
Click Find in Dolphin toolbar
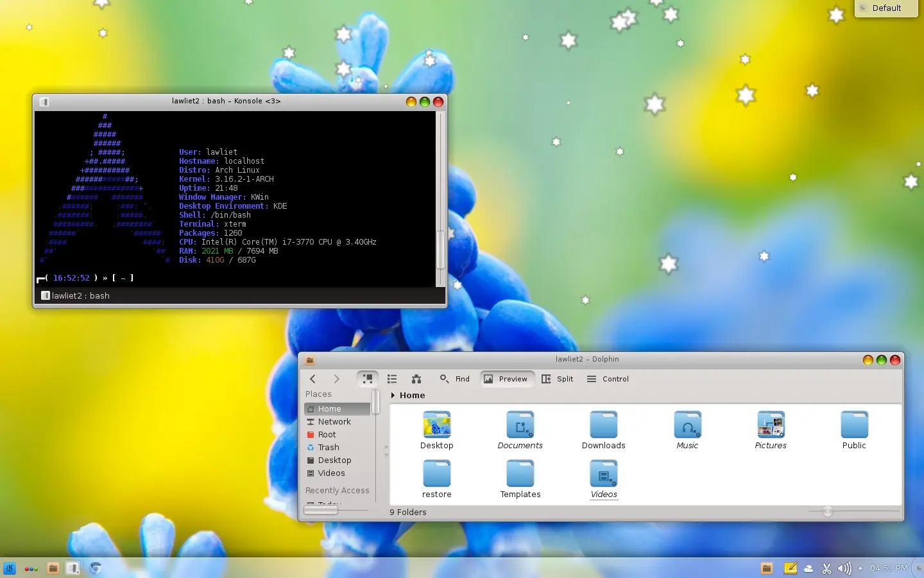point(455,379)
